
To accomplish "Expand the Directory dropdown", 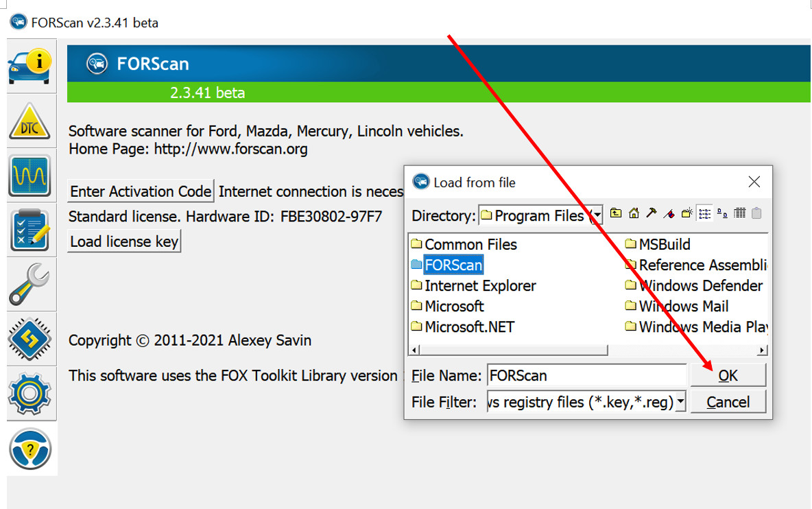I will 597,215.
